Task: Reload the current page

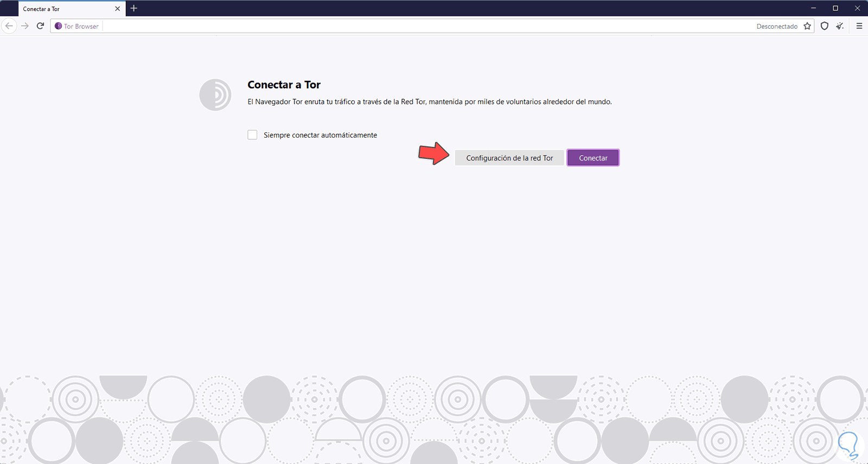Action: tap(40, 26)
